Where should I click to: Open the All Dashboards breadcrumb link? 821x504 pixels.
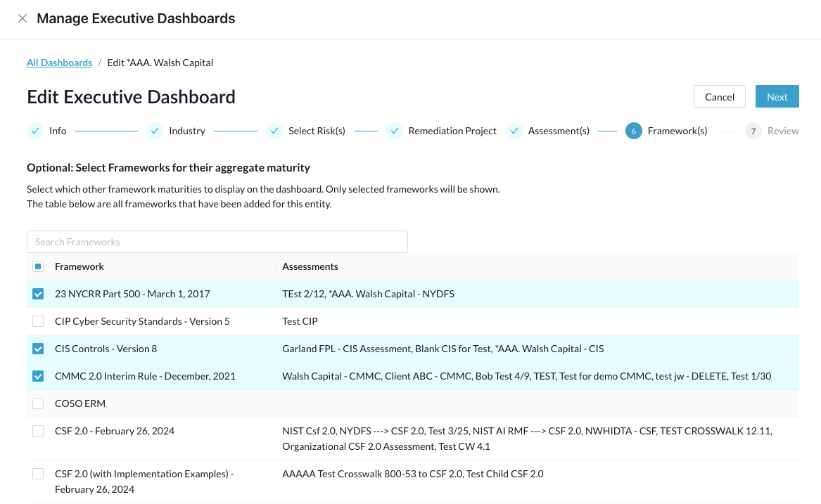coord(59,63)
